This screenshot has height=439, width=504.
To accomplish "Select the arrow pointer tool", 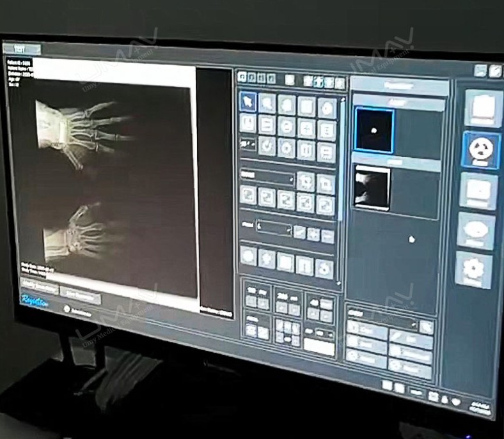I will click(x=248, y=102).
